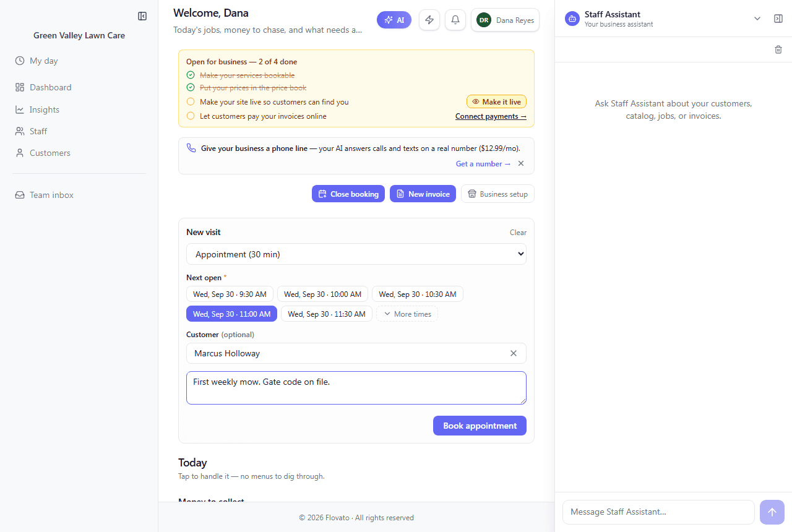Screen dimensions: 792x532
Task: Select the 11:00 AM time slot
Action: (231, 314)
